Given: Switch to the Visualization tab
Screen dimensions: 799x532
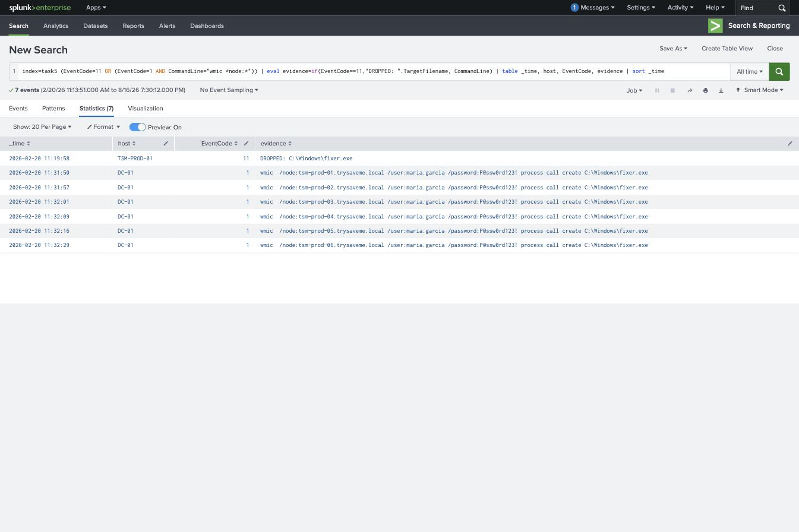Looking at the screenshot, I should coord(146,109).
